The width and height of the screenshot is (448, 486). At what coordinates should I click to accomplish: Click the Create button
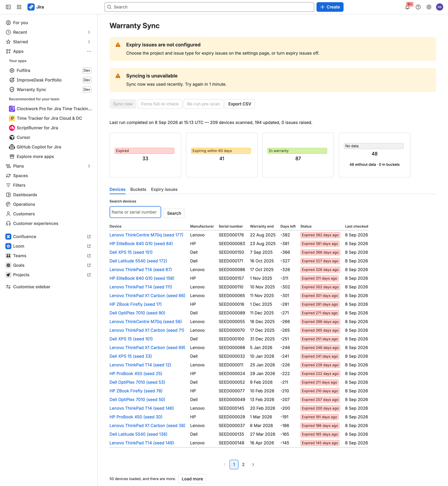(x=330, y=7)
